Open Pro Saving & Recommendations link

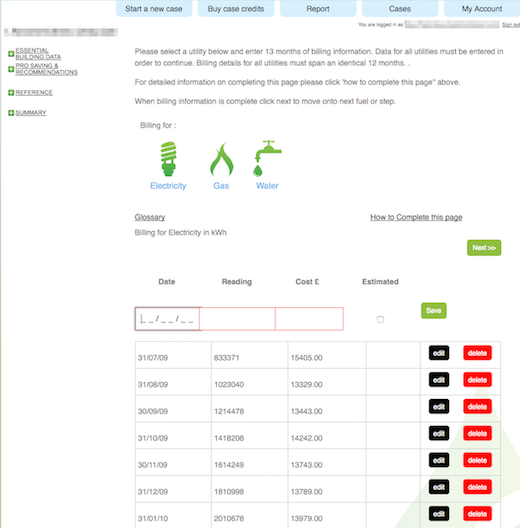(x=46, y=69)
